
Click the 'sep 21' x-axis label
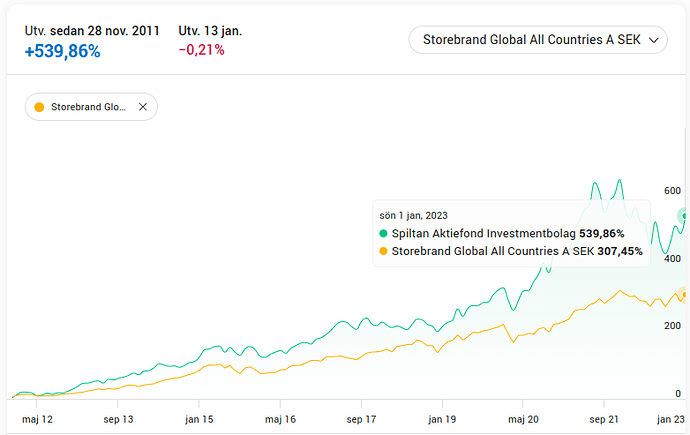point(604,419)
